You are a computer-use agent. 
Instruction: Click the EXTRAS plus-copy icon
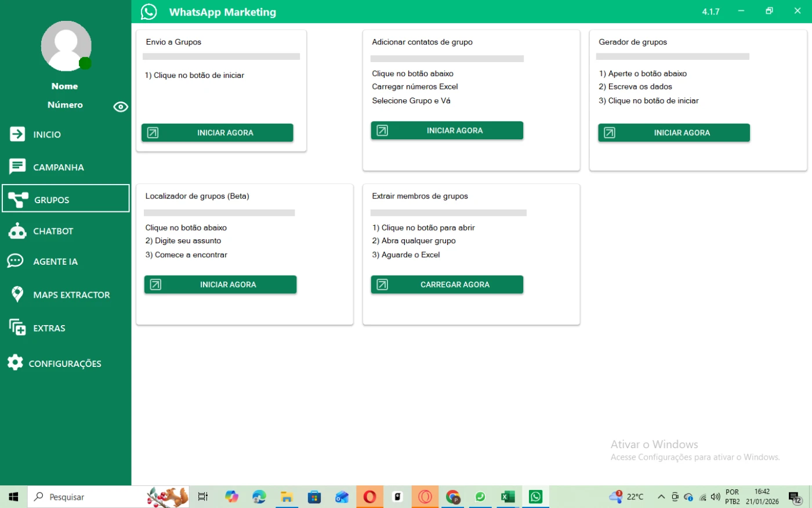17,327
